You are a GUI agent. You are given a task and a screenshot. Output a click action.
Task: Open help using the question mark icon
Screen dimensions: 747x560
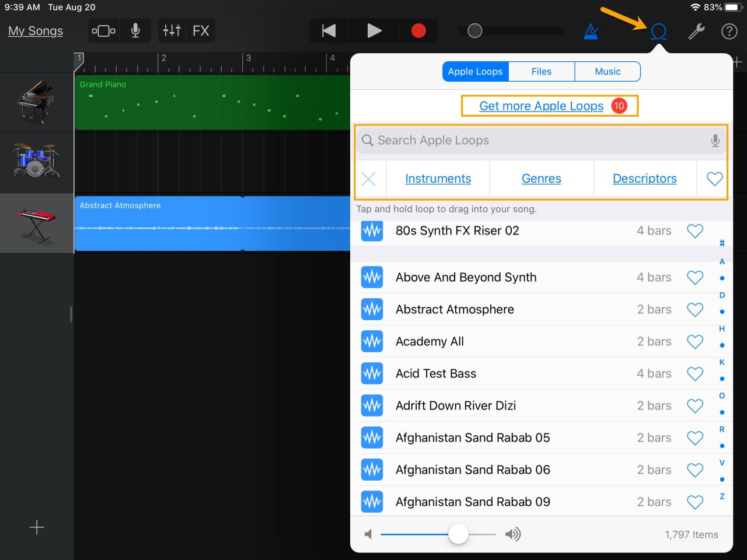coord(729,31)
